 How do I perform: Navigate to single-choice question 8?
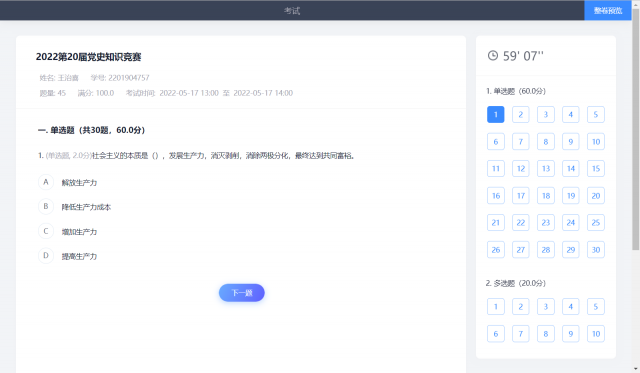click(x=546, y=142)
